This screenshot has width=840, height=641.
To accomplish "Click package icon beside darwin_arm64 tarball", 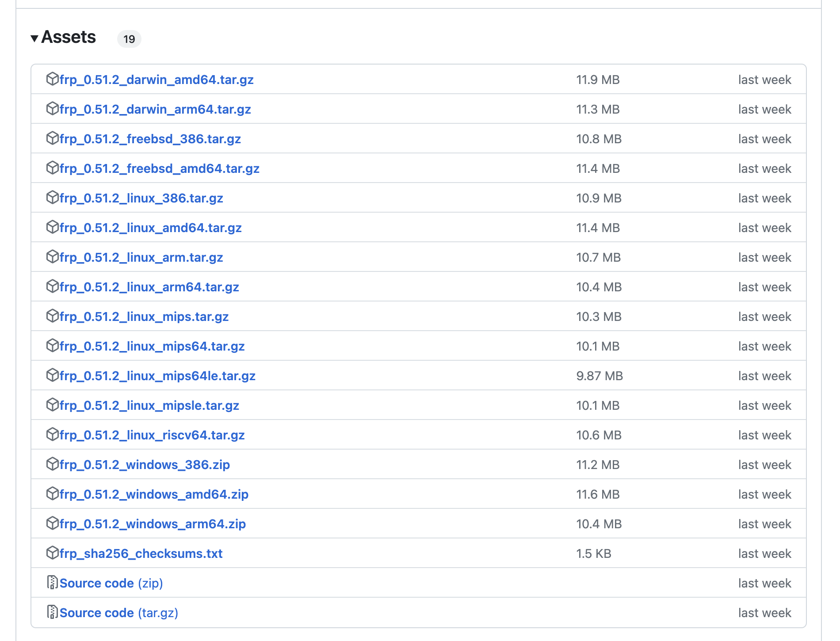I will point(53,108).
